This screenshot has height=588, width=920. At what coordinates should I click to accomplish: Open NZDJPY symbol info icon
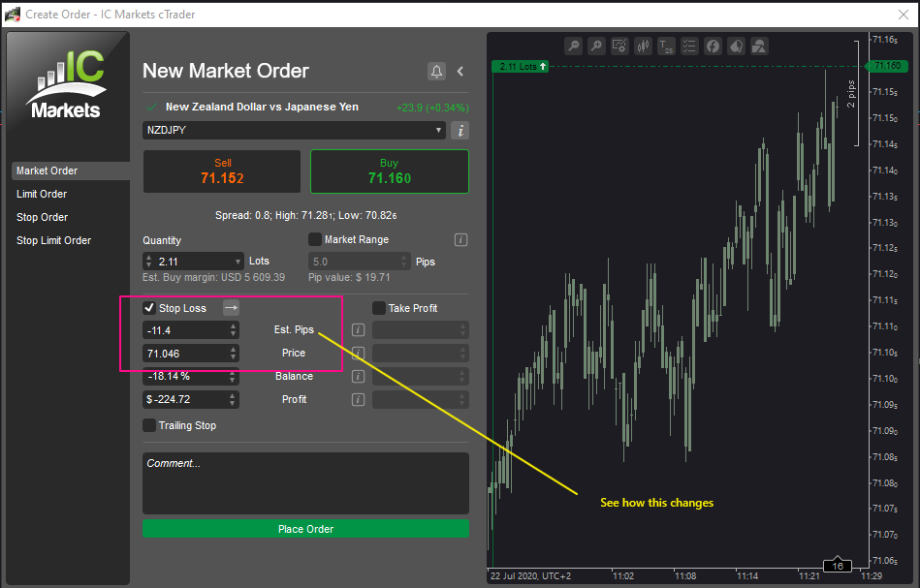tap(460, 130)
